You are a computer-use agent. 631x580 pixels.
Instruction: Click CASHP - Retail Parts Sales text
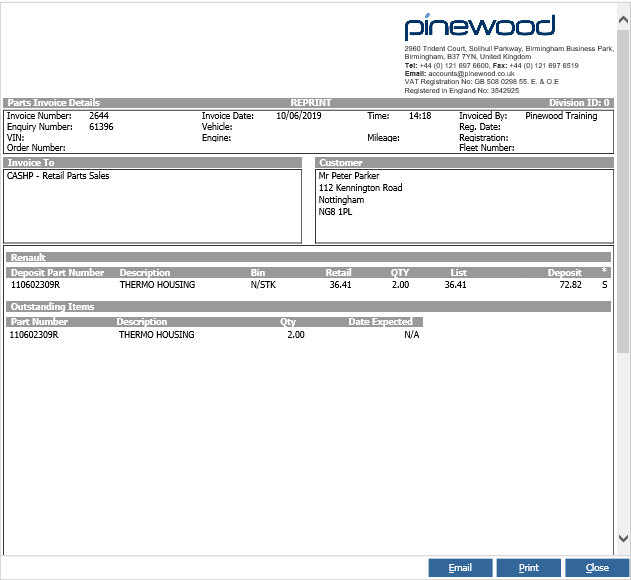click(58, 176)
